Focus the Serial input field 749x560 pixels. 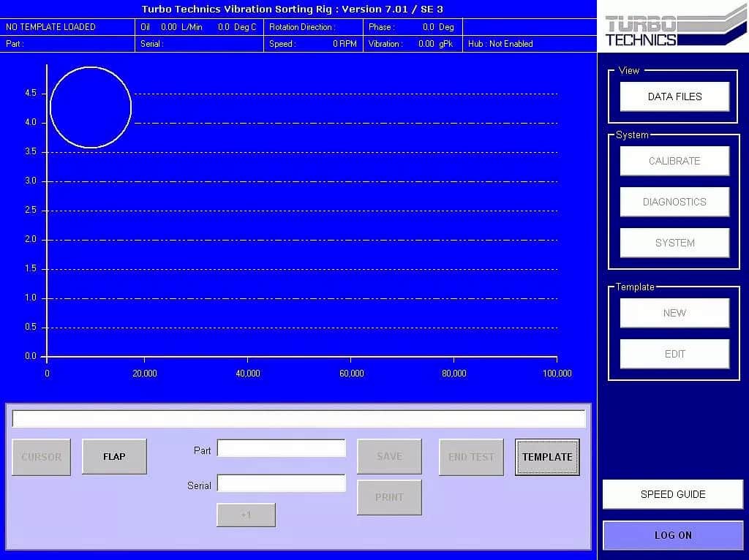click(x=281, y=483)
